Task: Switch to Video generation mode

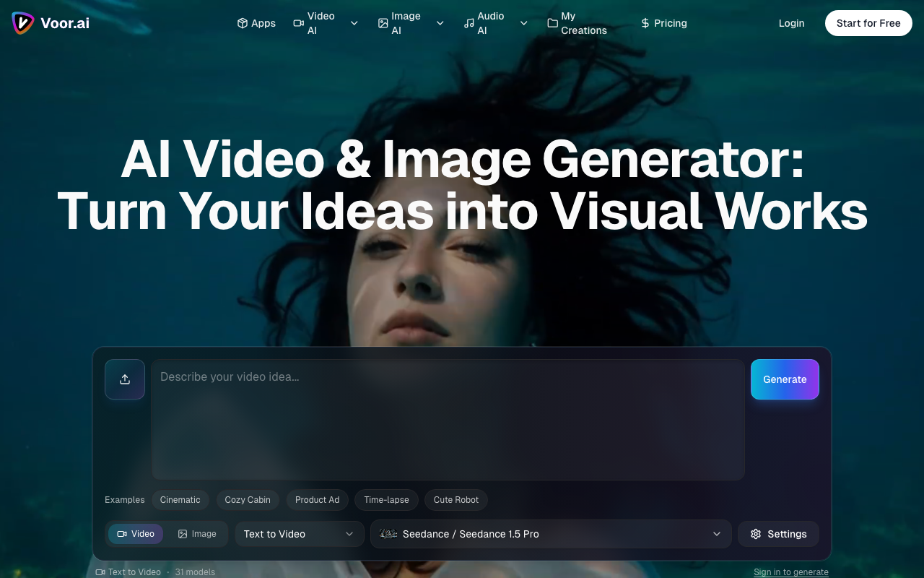Action: coord(136,534)
